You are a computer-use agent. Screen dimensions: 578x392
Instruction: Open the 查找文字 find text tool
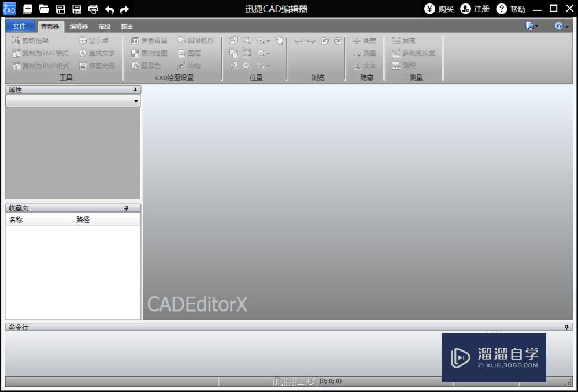[x=97, y=53]
